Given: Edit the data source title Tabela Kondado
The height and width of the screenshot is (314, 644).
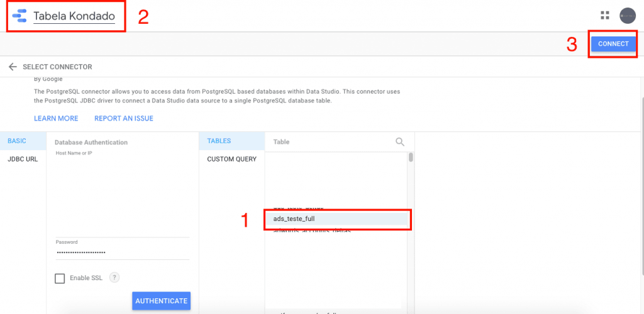Looking at the screenshot, I should pos(74,16).
